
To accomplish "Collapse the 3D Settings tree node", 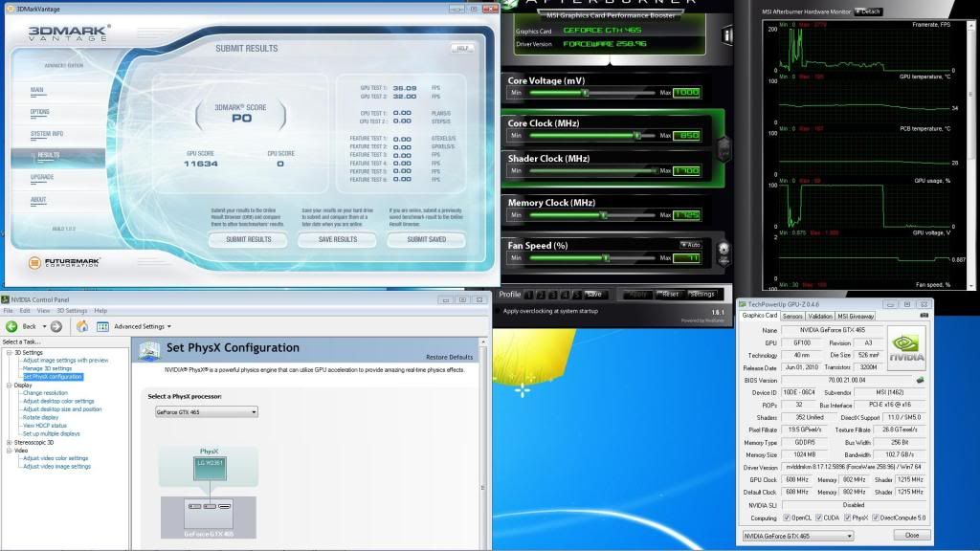I will click(x=10, y=352).
